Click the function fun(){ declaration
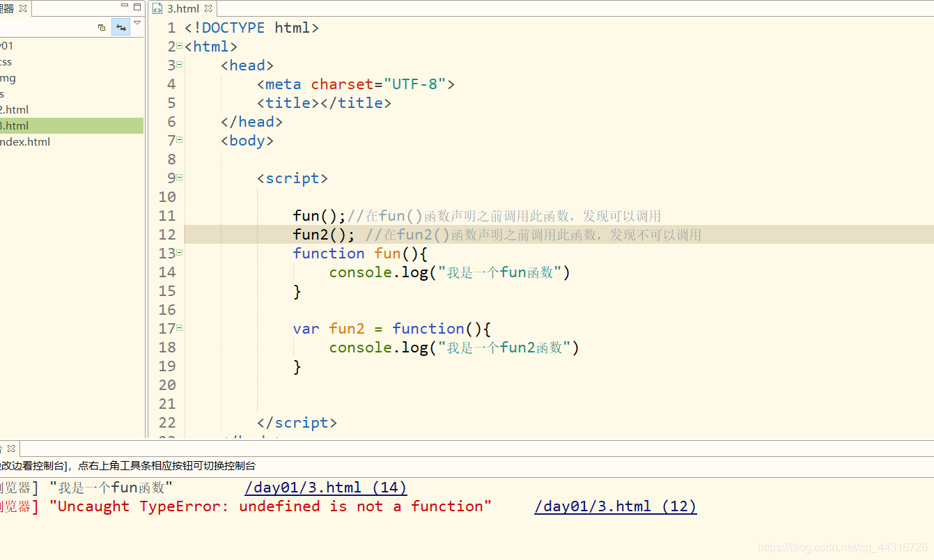The image size is (934, 560). click(360, 254)
